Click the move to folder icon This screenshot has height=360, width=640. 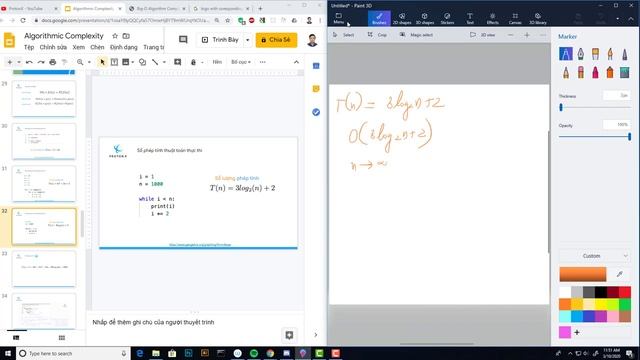[x=126, y=36]
